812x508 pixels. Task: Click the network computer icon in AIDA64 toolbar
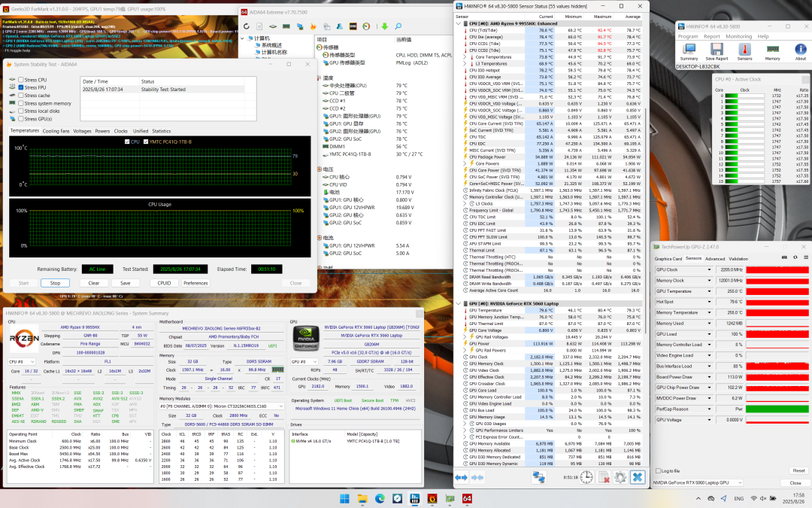[x=300, y=26]
